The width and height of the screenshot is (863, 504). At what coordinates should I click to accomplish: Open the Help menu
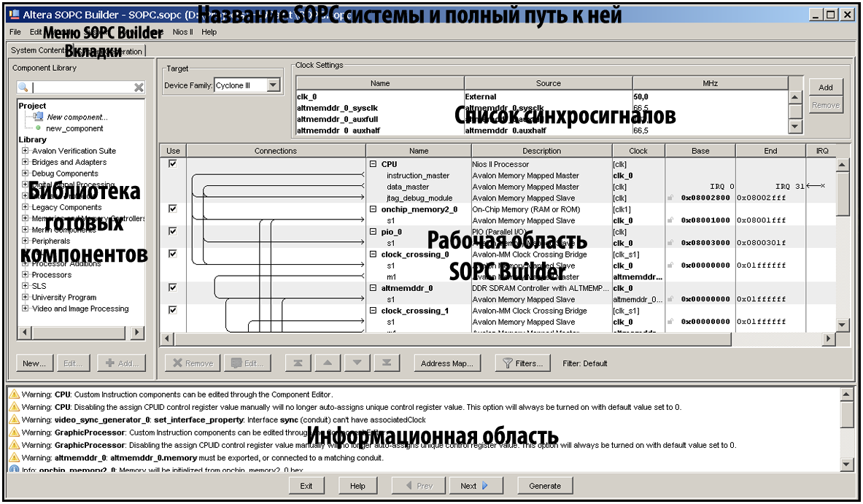pyautogui.click(x=209, y=32)
